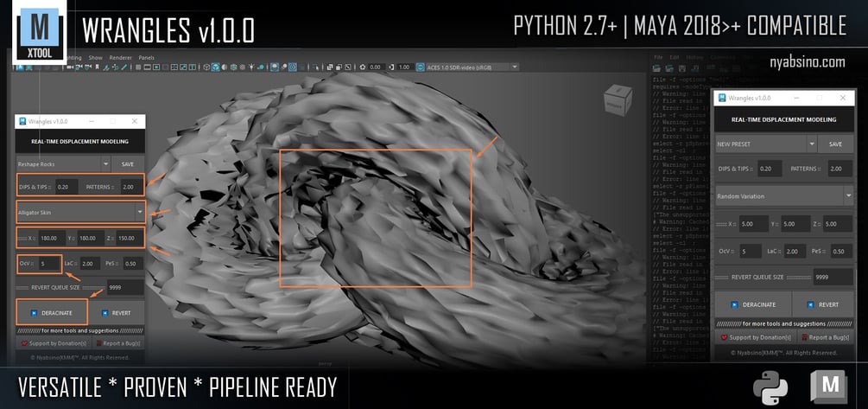The image size is (868, 409).
Task: Click DIPS & TIPS field in left Wrangles window
Action: coord(66,188)
